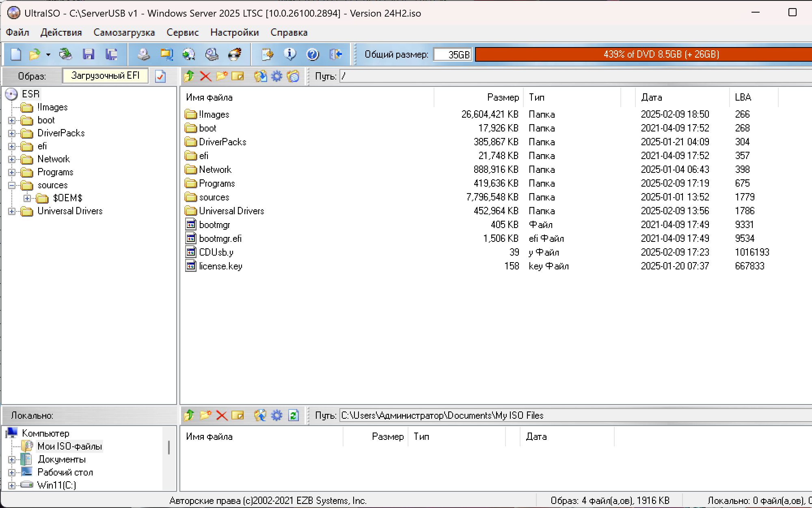Expand the Документы local tree node

(x=12, y=460)
